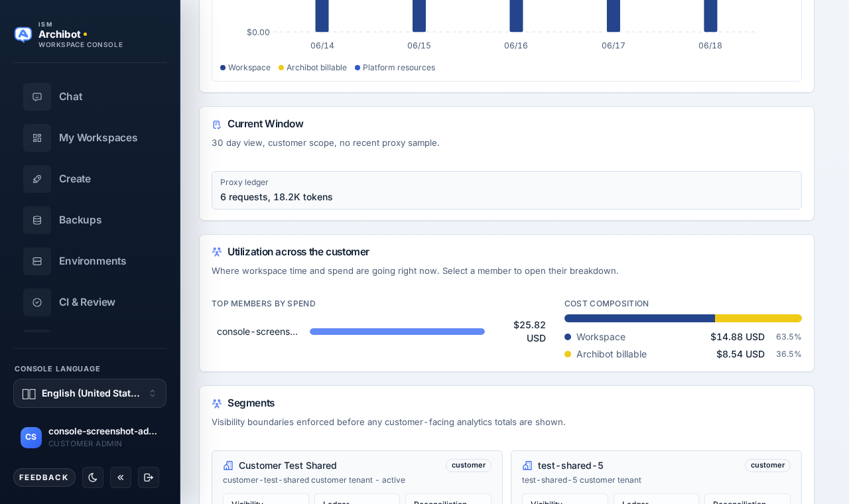
Task: Click customer badge on test-shared-5
Action: tap(767, 466)
